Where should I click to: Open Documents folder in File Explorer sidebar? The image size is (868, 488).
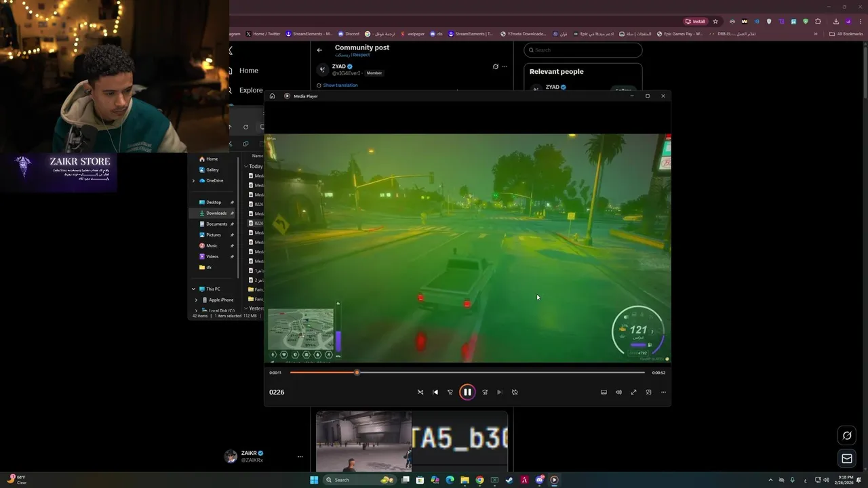tap(216, 224)
